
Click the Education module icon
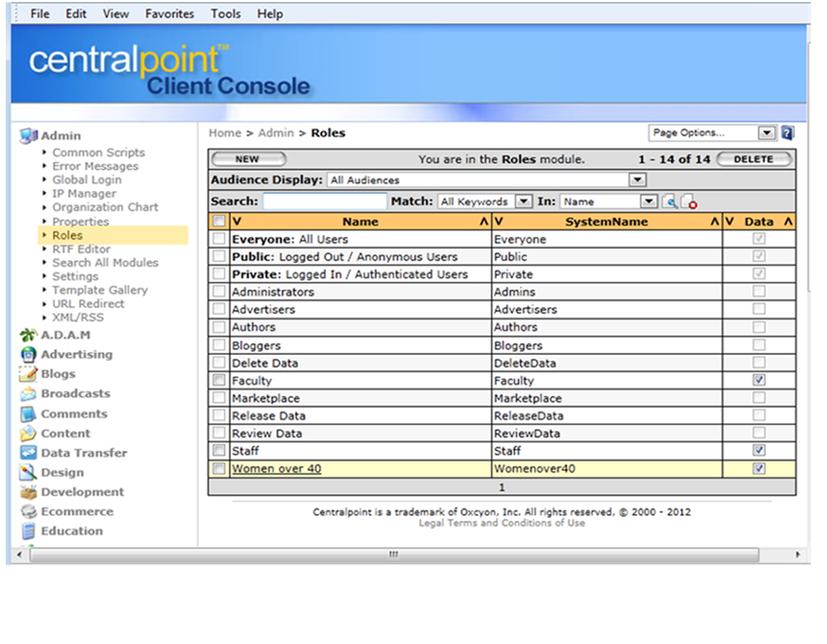click(28, 531)
